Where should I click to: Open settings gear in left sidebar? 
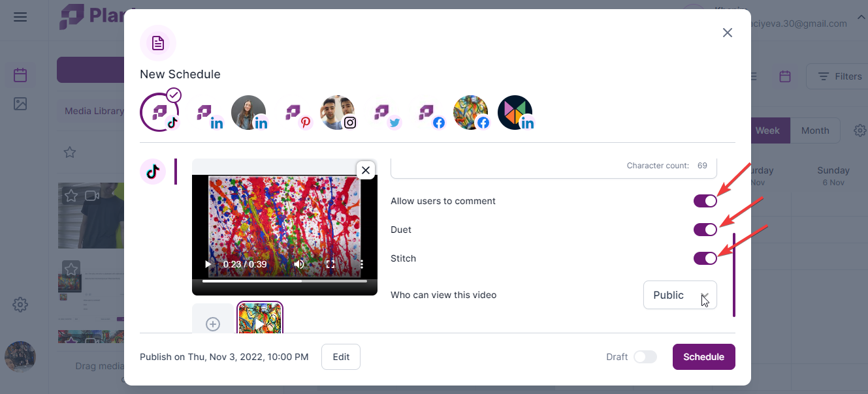(x=20, y=304)
